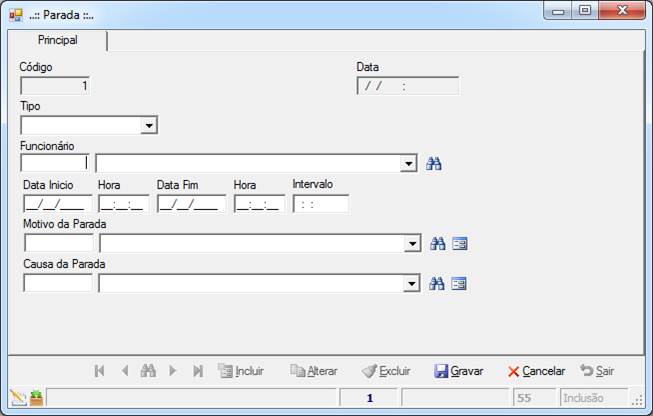Click the Motivo da Parada code field
The image size is (653, 416).
tap(59, 243)
